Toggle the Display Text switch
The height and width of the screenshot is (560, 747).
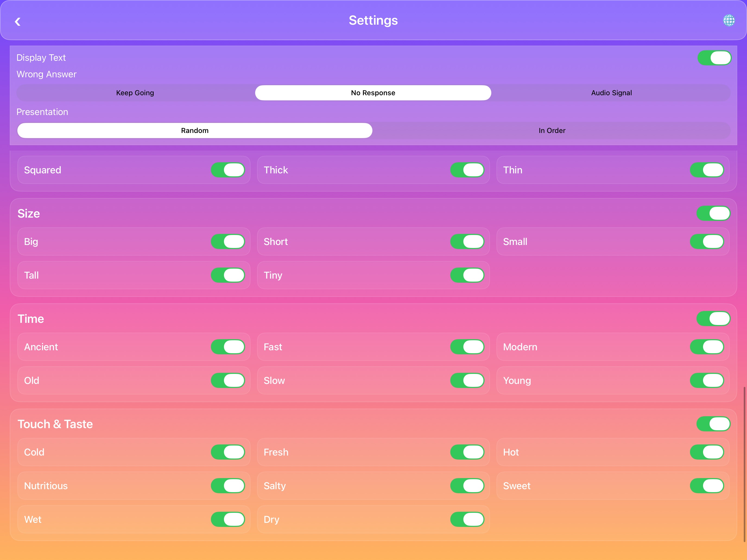tap(714, 58)
